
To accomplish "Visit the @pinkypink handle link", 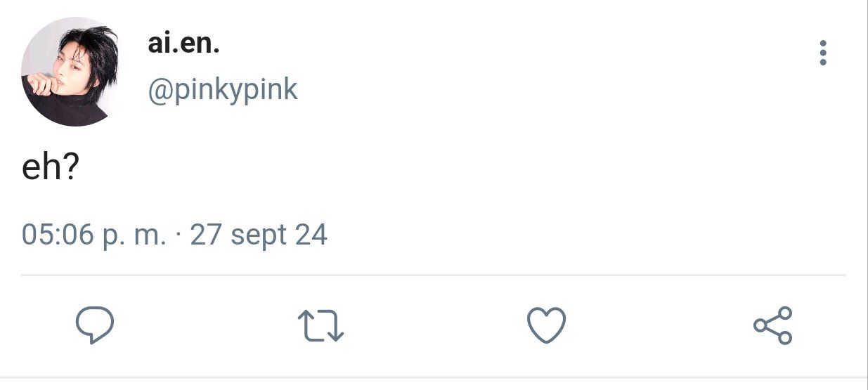I will tap(223, 90).
